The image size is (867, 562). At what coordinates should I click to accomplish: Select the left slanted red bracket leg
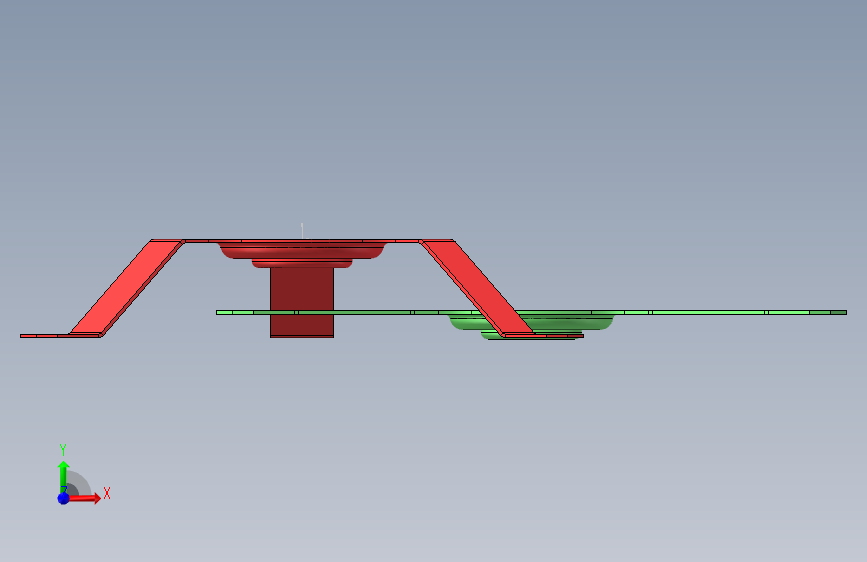pos(127,288)
